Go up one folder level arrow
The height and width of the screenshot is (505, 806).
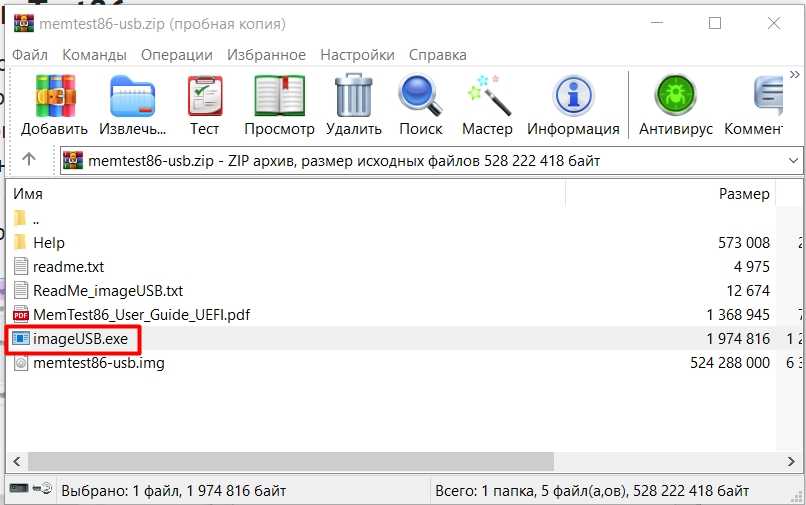click(29, 159)
